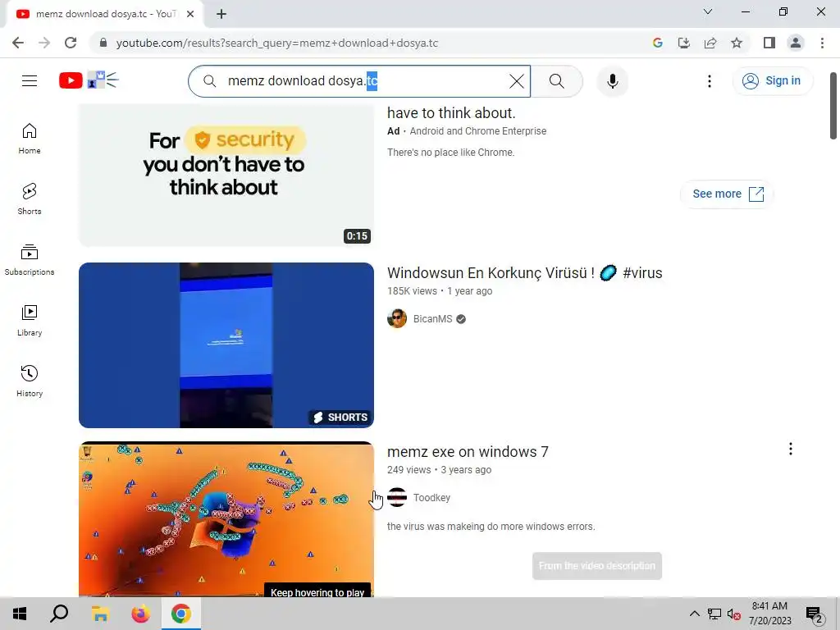The image size is (840, 630).
Task: Open Shorts in the sidebar
Action: click(x=30, y=199)
